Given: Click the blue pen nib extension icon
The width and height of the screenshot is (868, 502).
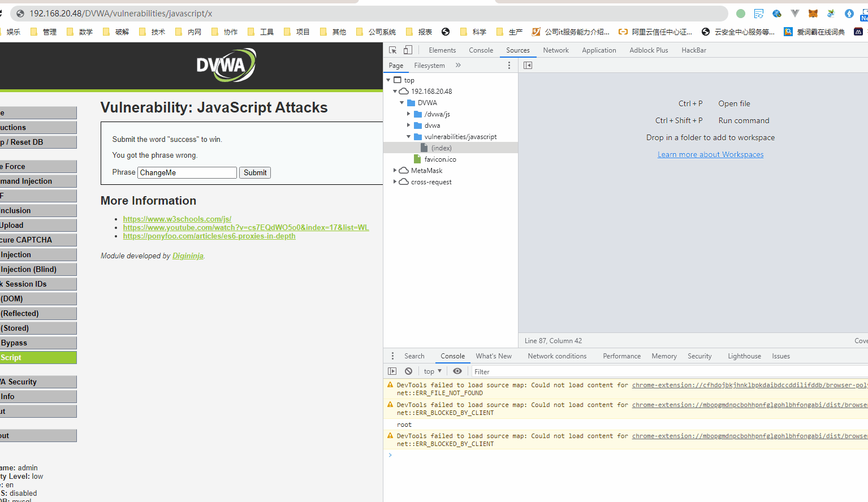Looking at the screenshot, I should (849, 14).
